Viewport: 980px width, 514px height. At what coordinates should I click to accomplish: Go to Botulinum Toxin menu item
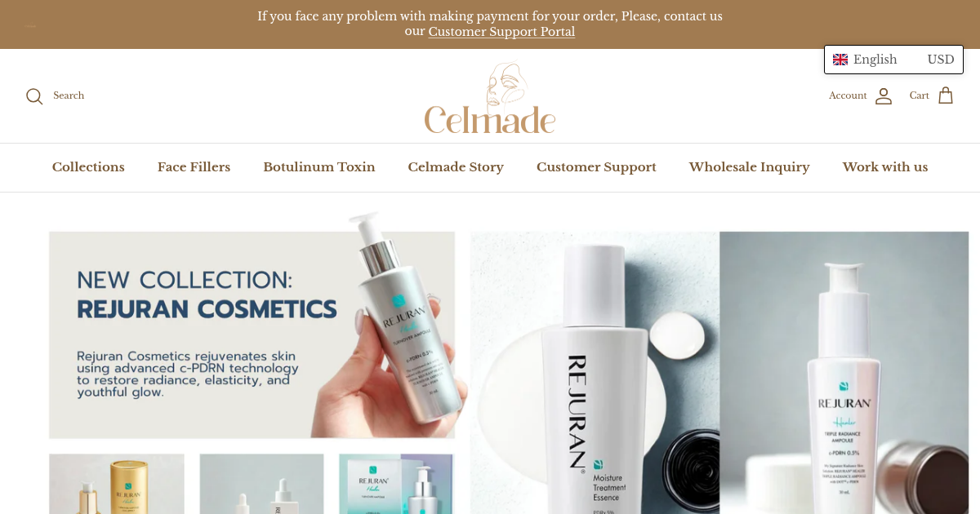[319, 167]
